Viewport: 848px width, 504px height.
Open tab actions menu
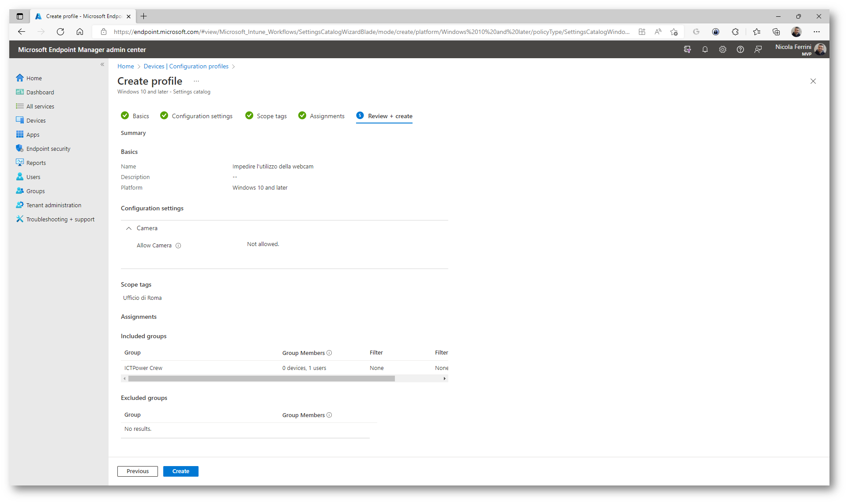coord(20,16)
